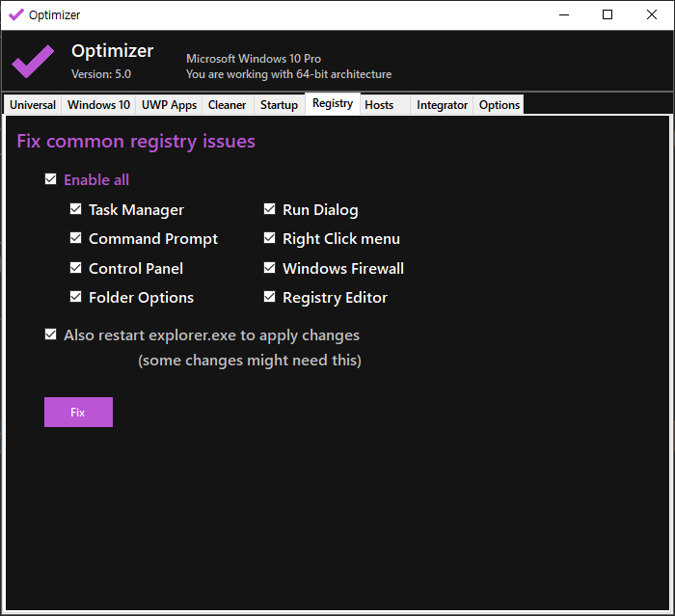
Task: Open the Windows 10 tab
Action: (x=98, y=105)
